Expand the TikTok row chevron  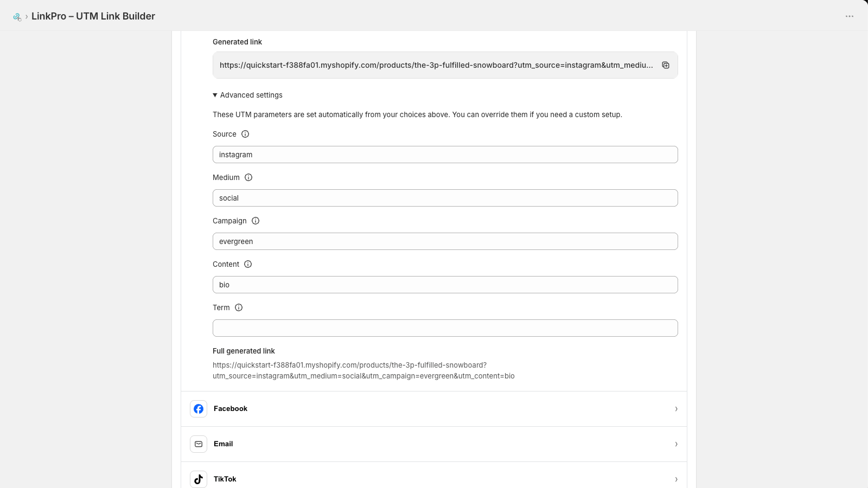click(676, 479)
